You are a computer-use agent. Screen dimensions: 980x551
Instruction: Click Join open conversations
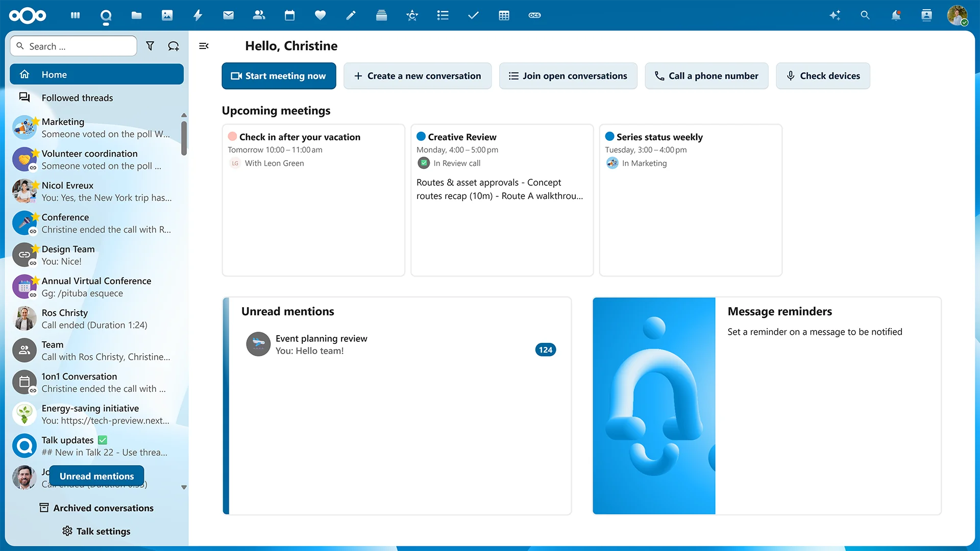[568, 76]
